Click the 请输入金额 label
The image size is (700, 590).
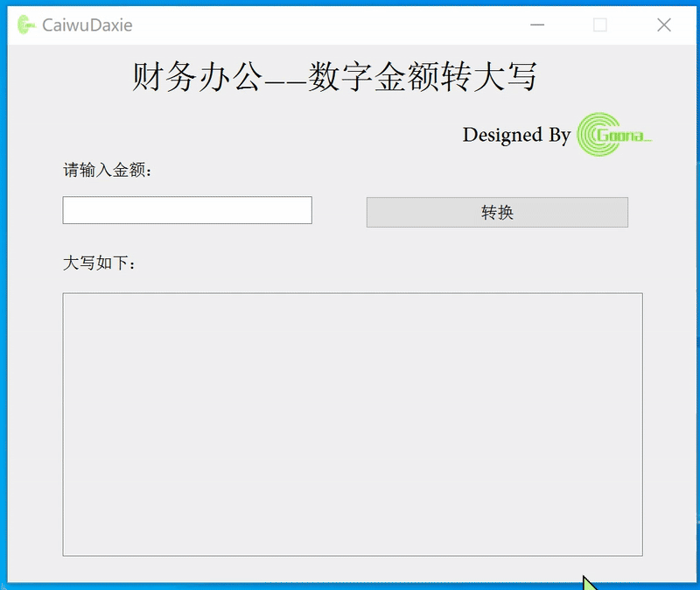pos(108,170)
